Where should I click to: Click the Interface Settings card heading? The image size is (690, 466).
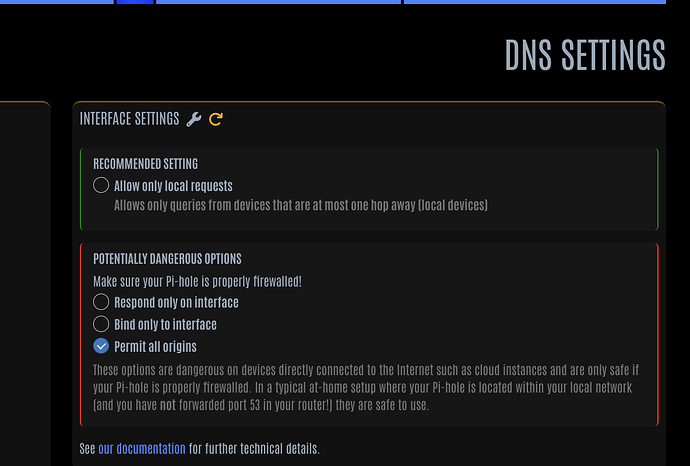[x=130, y=119]
